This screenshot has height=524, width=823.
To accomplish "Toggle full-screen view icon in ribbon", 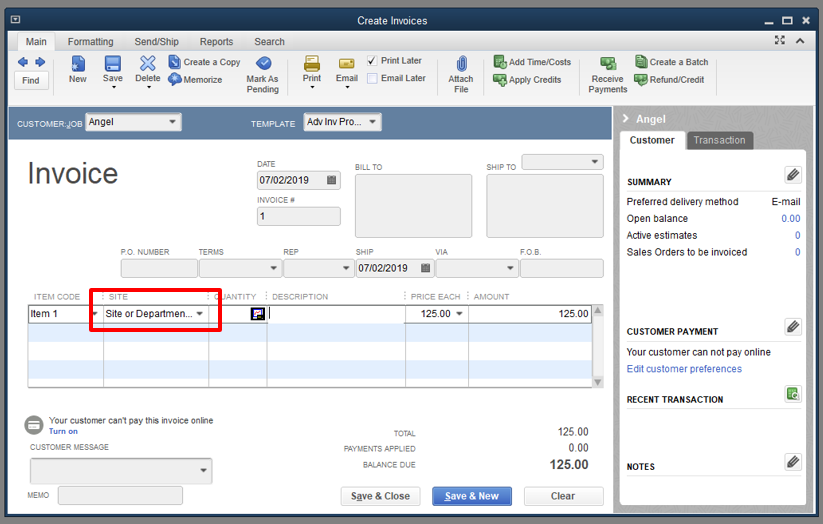I will pos(779,40).
